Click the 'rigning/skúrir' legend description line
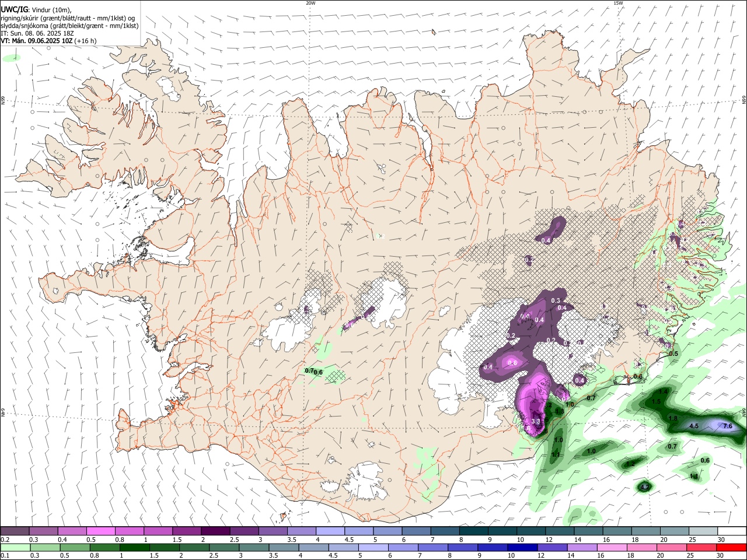This screenshot has height=560, width=747. point(68,18)
